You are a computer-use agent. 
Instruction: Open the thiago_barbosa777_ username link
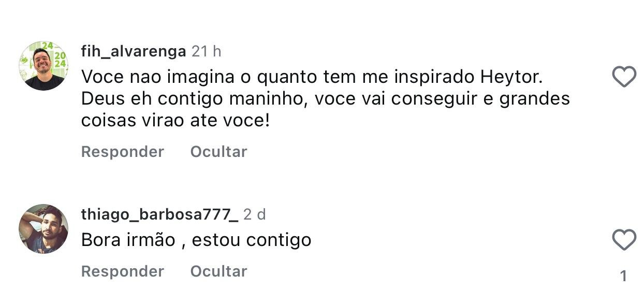tap(159, 214)
